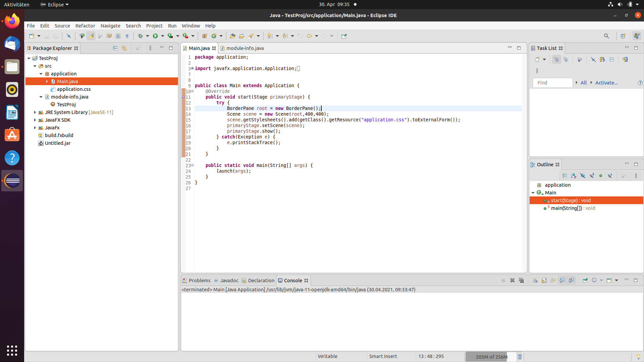The height and width of the screenshot is (362, 644).
Task: Toggle Mark Occurrences highlighter
Action: tap(91, 36)
